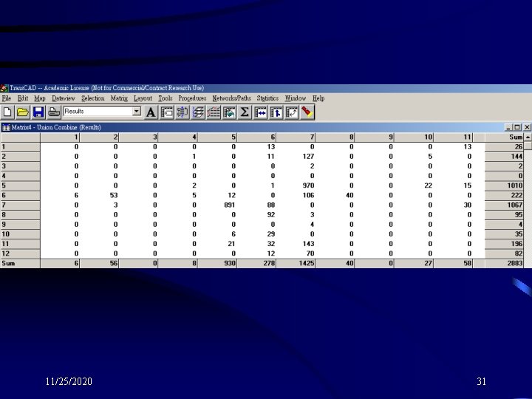Open the Matrix menu
The height and width of the screenshot is (399, 532).
click(119, 98)
